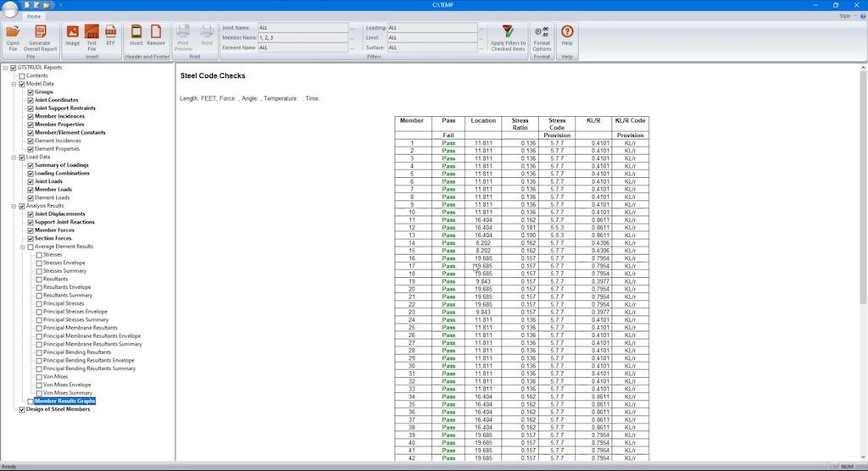Click the Member Name filter field
Image resolution: width=868 pixels, height=471 pixels.
tap(303, 37)
